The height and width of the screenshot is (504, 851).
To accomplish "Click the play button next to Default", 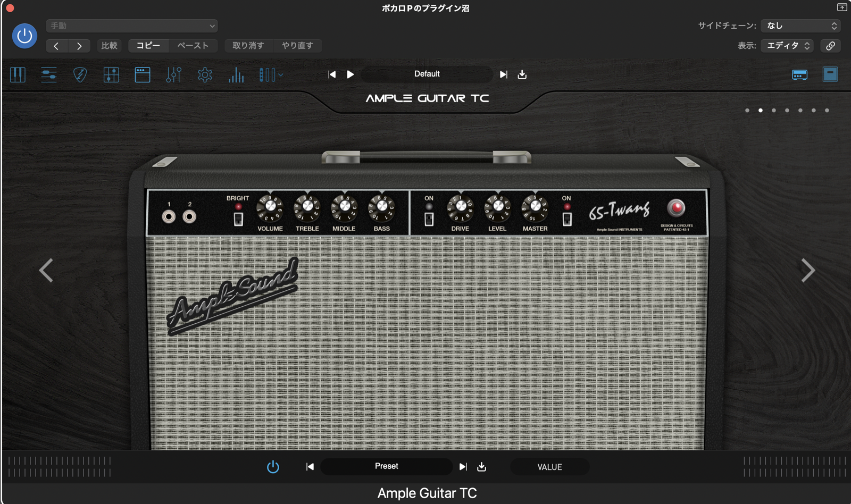I will 351,74.
